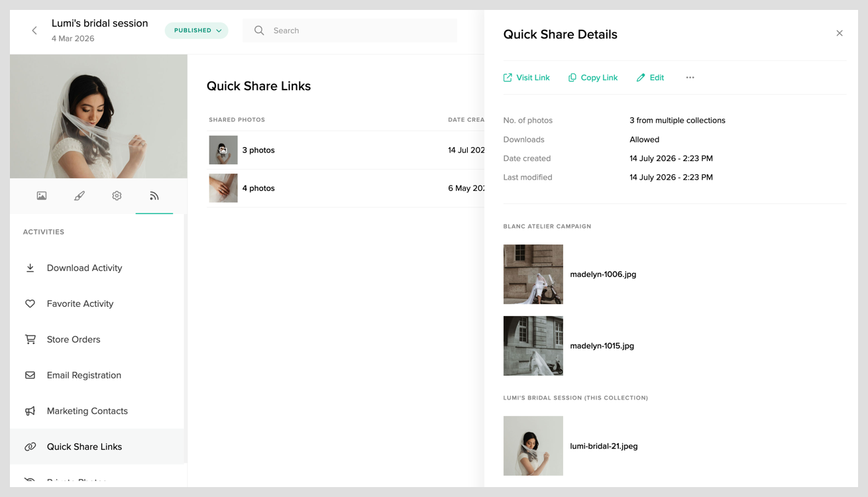Click the 14 Jul date in first row

[x=466, y=150]
